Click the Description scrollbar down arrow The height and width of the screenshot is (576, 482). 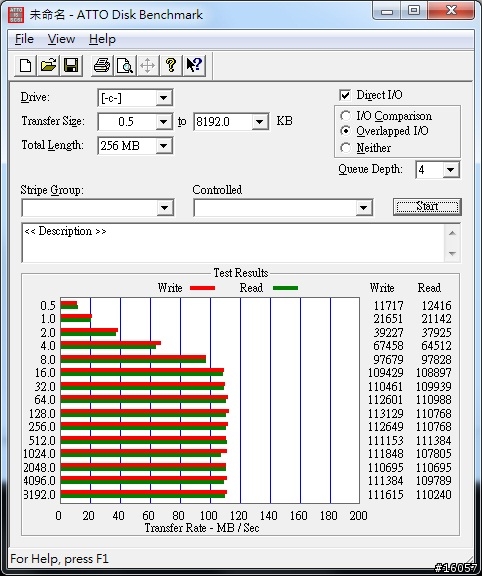452,253
